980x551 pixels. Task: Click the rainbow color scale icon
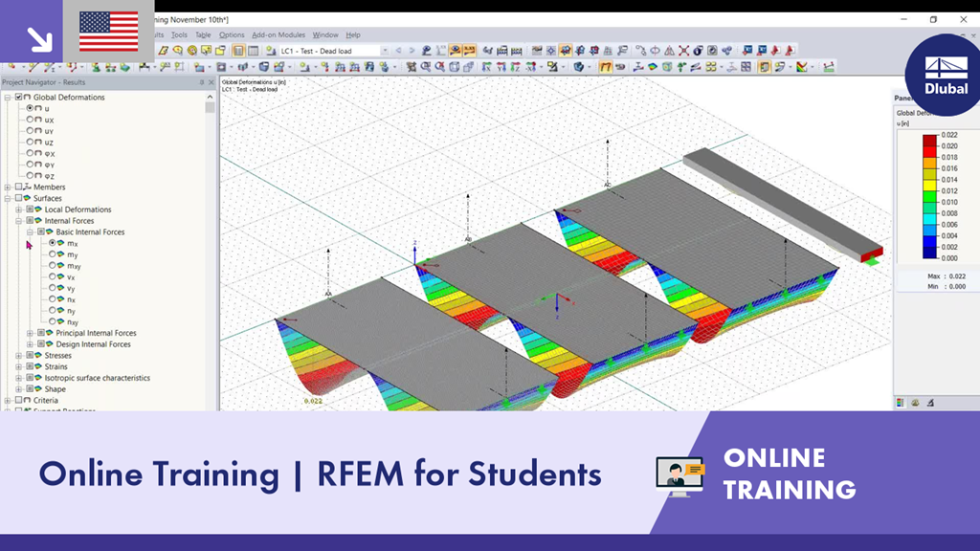point(801,67)
